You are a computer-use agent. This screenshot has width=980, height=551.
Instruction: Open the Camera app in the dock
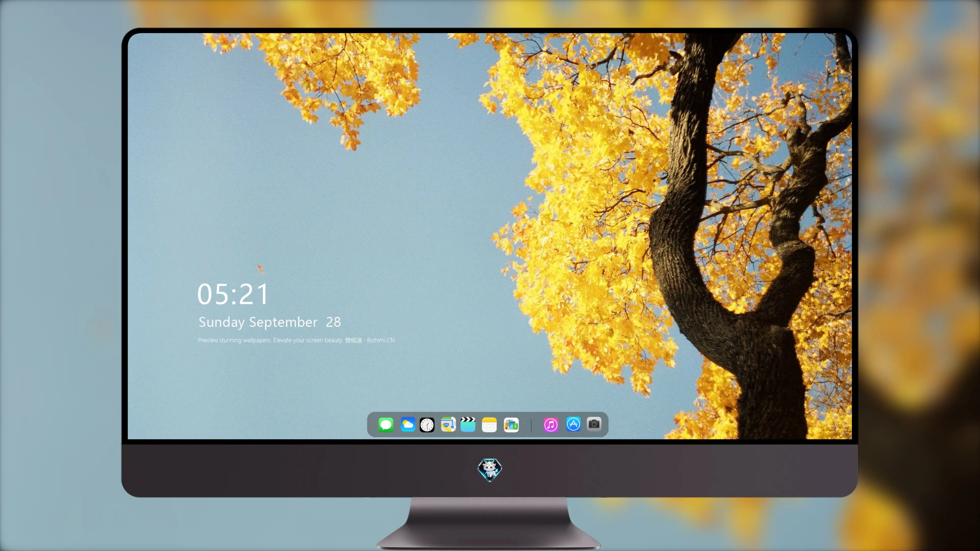point(594,424)
